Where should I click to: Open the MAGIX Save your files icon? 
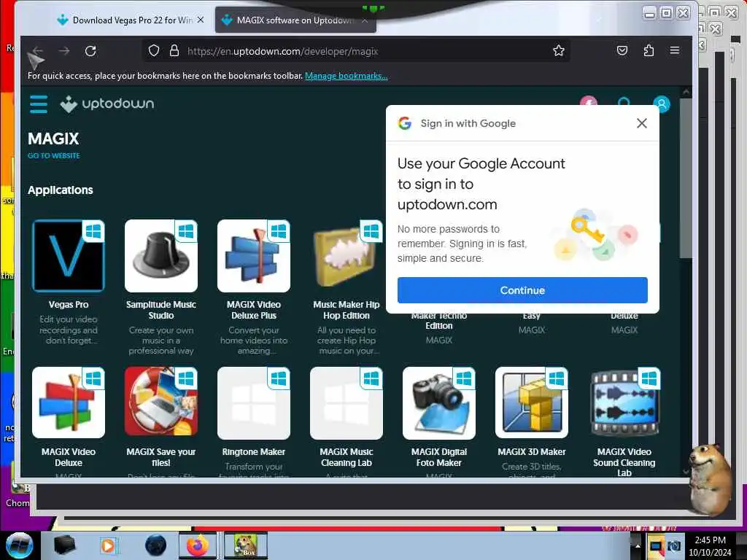pos(161,402)
